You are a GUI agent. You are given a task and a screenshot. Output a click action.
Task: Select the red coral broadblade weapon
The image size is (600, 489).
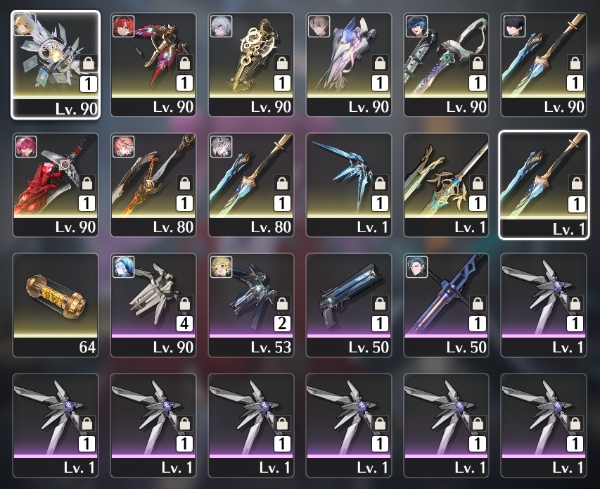55,185
